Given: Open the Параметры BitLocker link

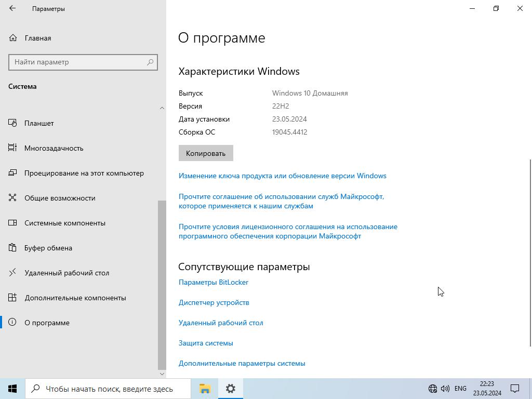Looking at the screenshot, I should point(213,282).
